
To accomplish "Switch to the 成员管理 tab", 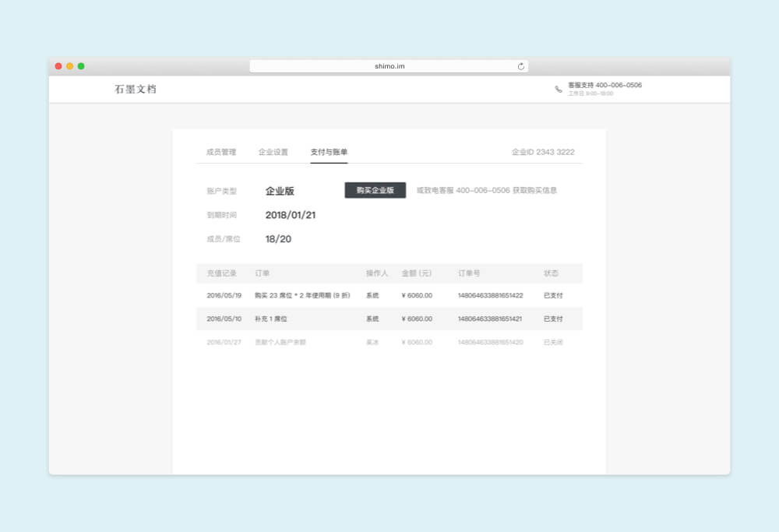I will (x=220, y=152).
